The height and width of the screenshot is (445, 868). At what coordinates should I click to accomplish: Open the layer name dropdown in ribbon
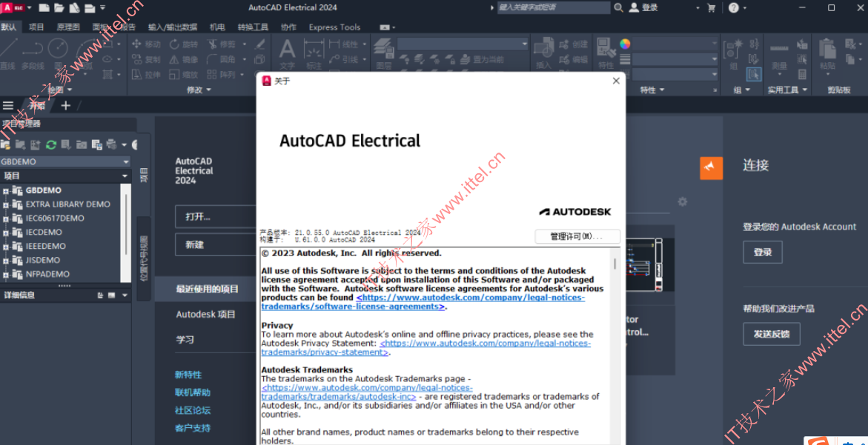[x=461, y=44]
